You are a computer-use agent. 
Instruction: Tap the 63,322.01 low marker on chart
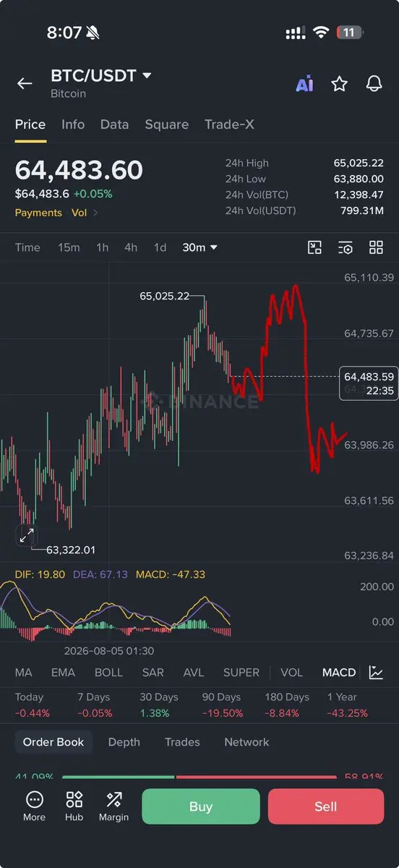pos(71,550)
